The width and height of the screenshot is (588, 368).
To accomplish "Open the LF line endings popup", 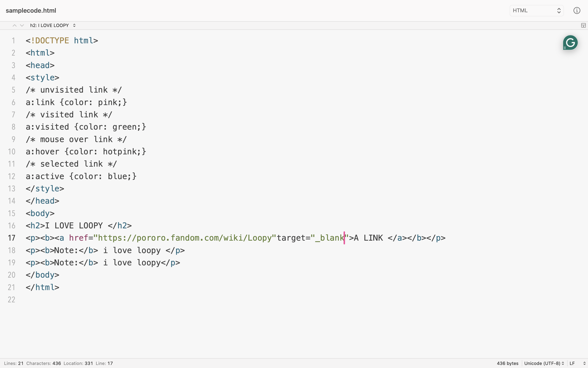I will [578, 363].
